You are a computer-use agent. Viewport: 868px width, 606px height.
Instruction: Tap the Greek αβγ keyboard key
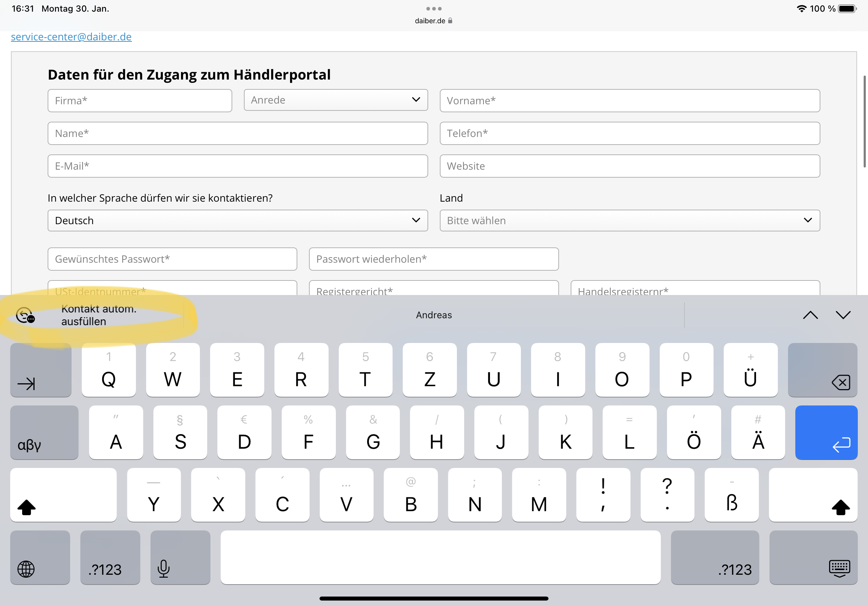(44, 432)
